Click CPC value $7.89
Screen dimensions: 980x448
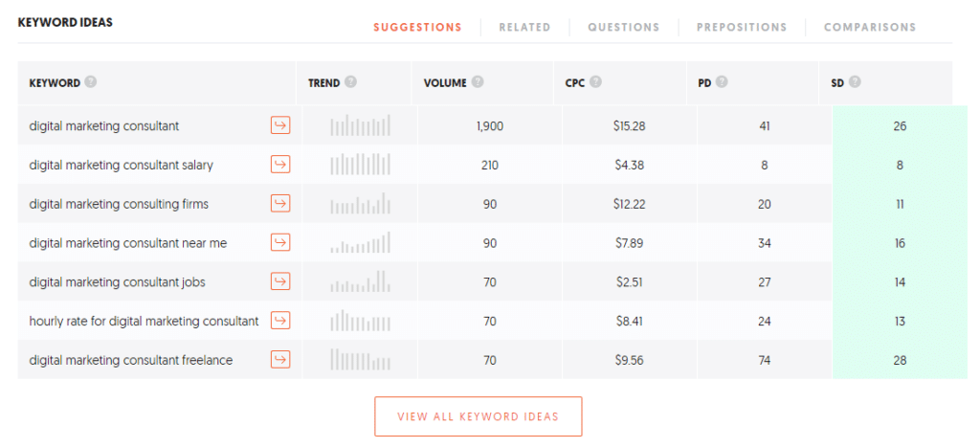coord(630,243)
